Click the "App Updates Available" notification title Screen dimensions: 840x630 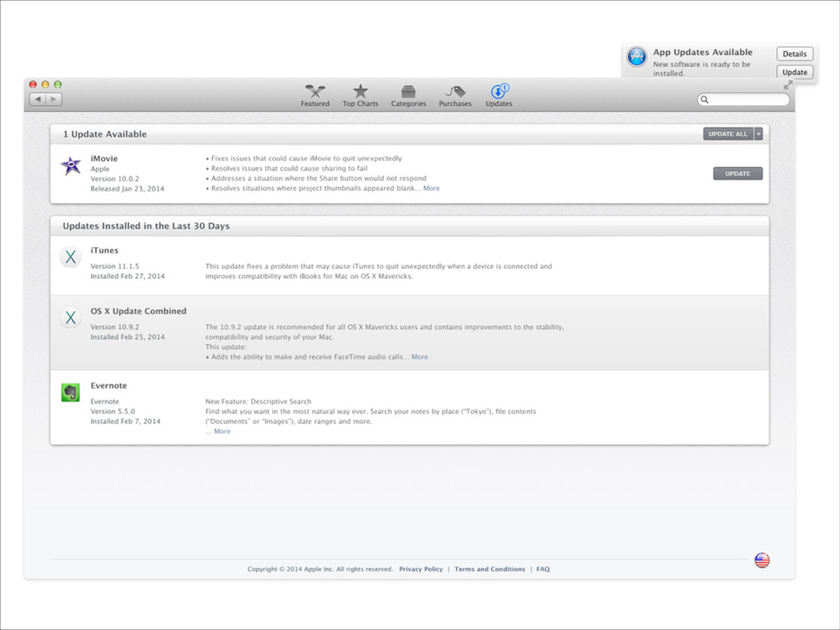click(703, 52)
